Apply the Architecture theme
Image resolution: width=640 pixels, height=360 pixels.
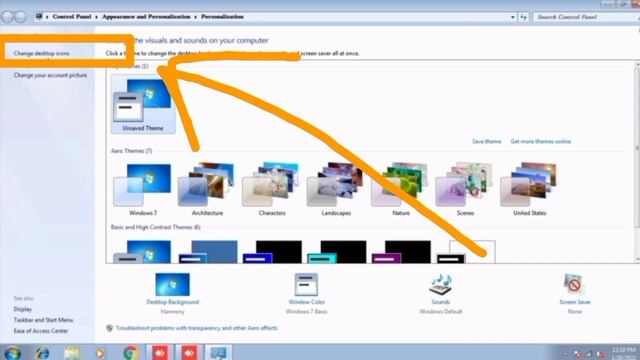[x=207, y=190]
